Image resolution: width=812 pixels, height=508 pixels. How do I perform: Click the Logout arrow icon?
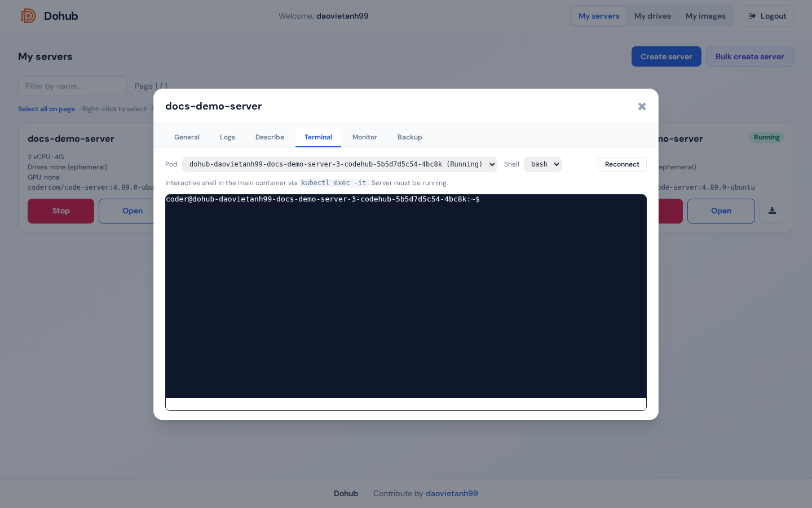pos(752,16)
